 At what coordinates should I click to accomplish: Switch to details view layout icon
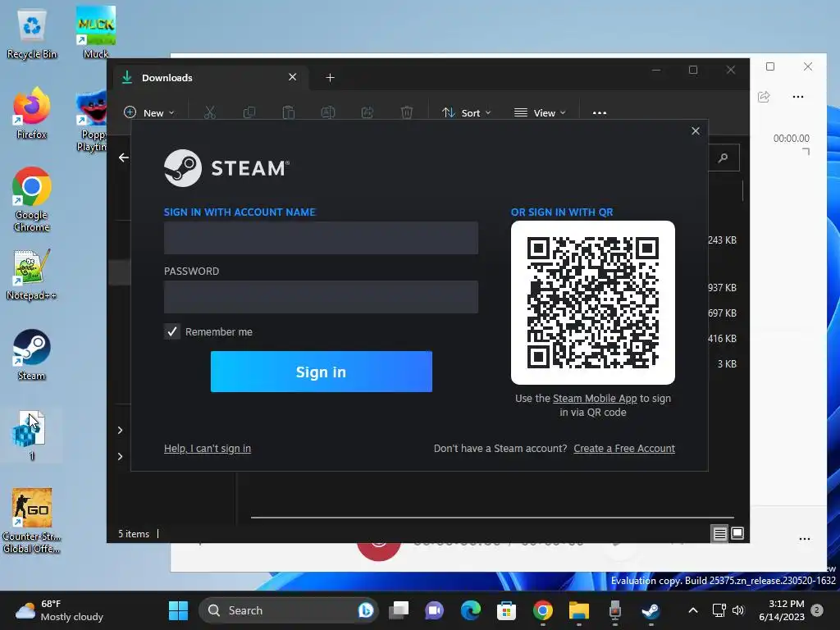[x=719, y=533]
